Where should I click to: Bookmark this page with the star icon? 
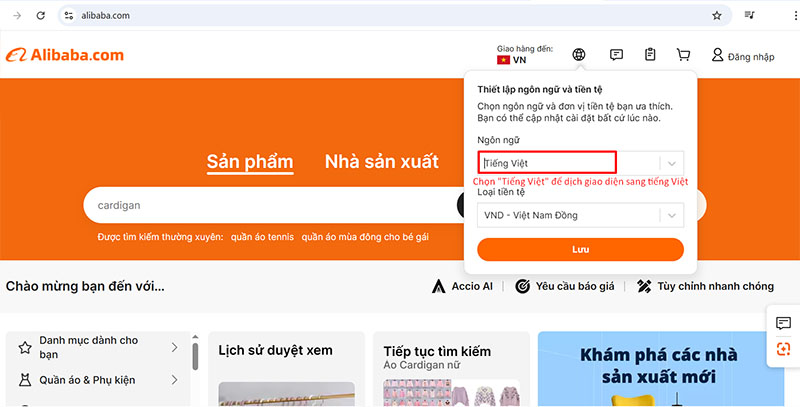coord(717,15)
